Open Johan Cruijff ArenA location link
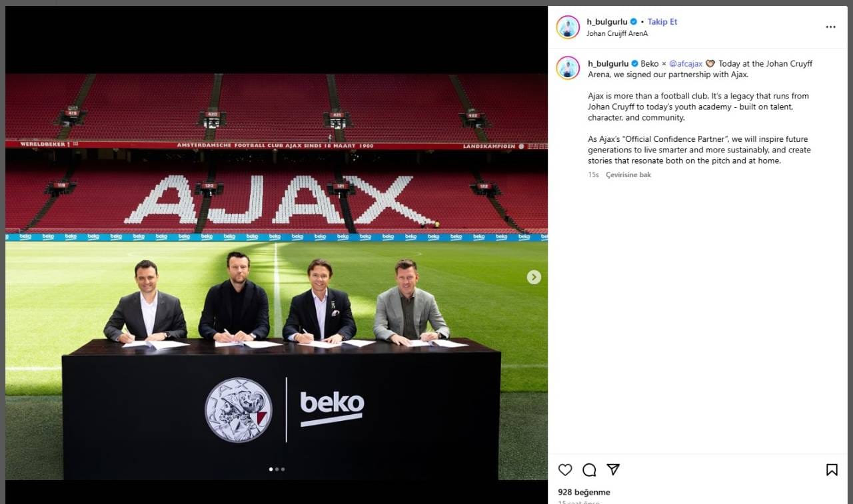This screenshot has width=853, height=504. 617,33
